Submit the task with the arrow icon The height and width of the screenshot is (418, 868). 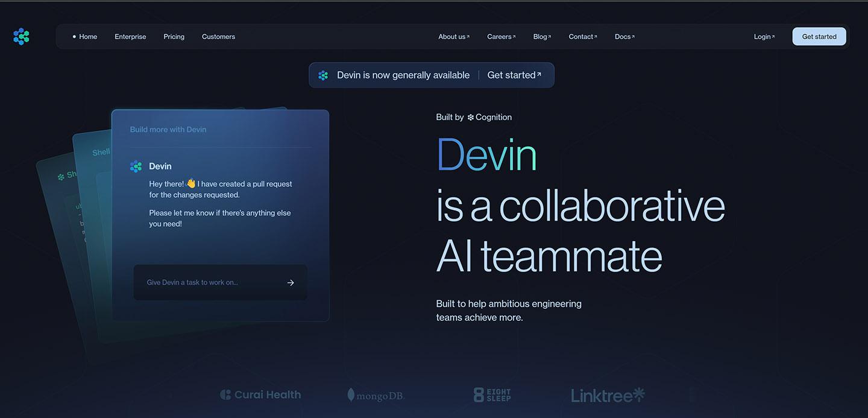(x=291, y=282)
